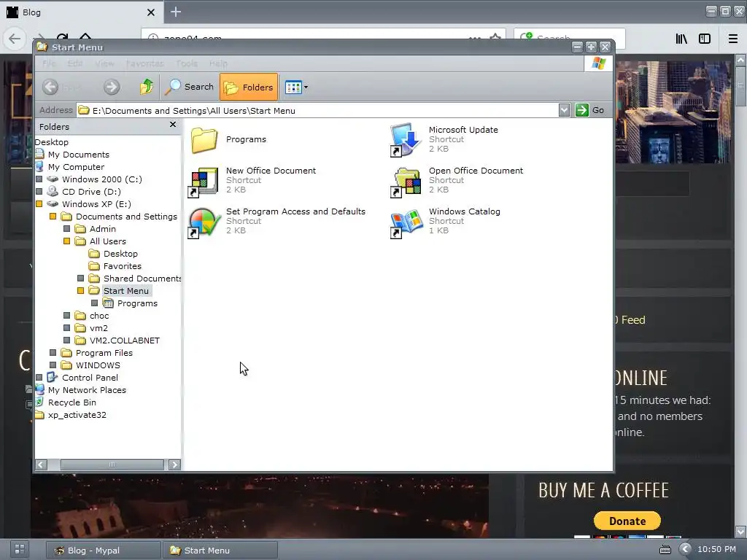Toggle the Folders pane button
Screen dimensions: 747x560
[x=249, y=87]
